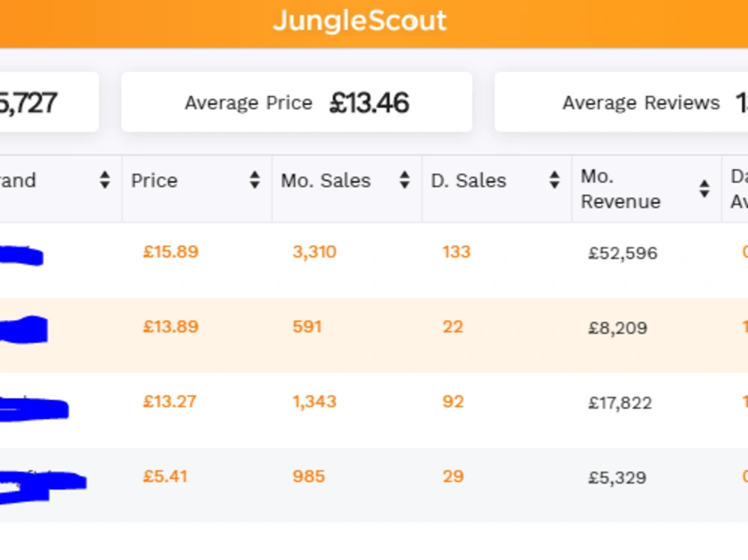Click the JungleScout logo title
Screen dimensions: 748x560
coord(360,21)
